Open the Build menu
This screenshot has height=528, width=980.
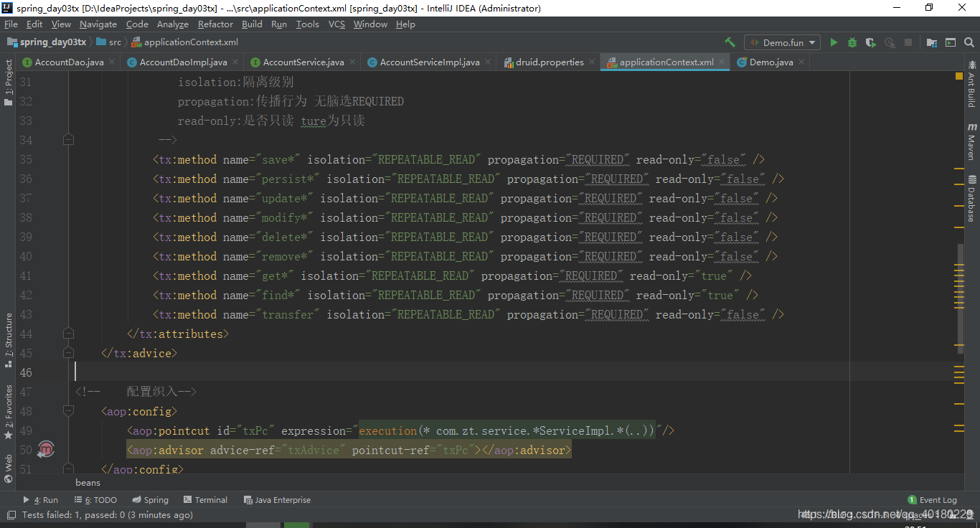(x=252, y=24)
